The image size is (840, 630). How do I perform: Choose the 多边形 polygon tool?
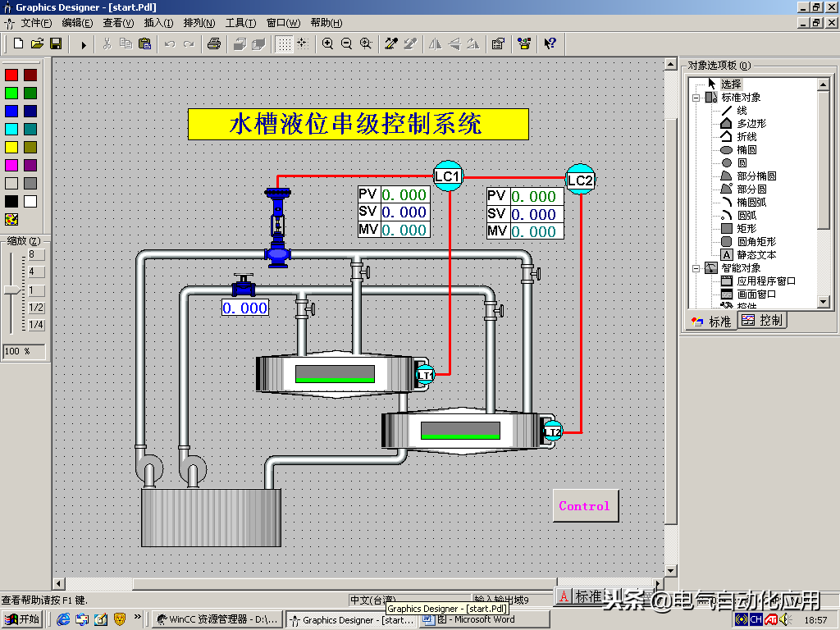tap(751, 123)
